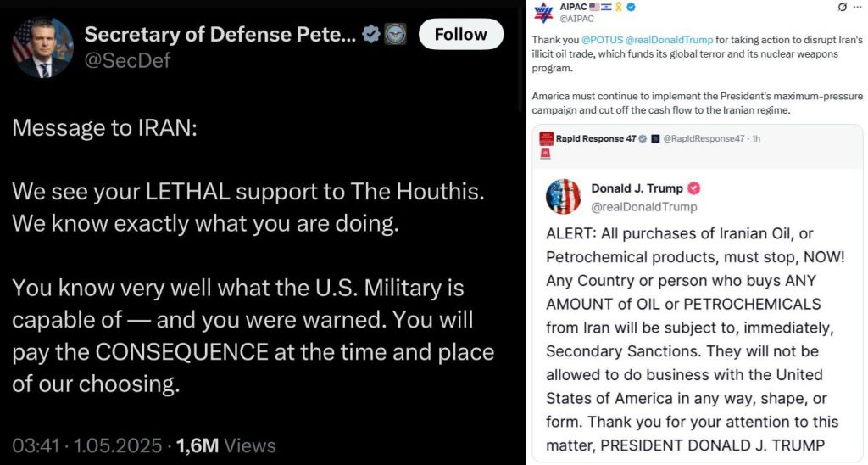The height and width of the screenshot is (465, 868).
Task: Click AIPAC's blue verified checkmark
Action: 631,8
